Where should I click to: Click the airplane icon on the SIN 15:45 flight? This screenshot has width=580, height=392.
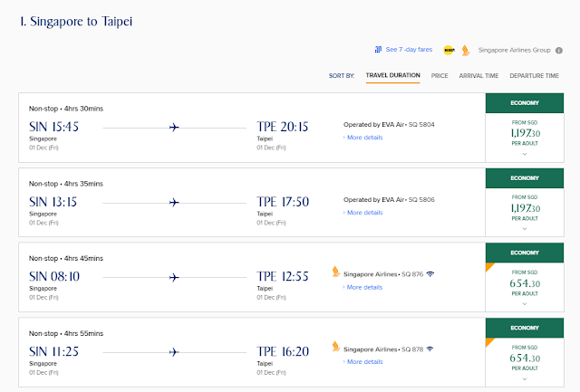(x=174, y=128)
